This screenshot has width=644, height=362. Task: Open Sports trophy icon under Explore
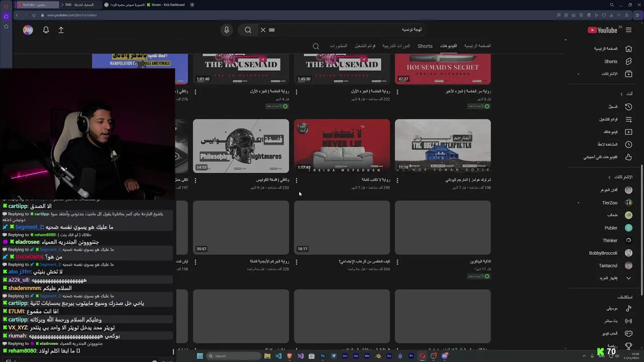point(628,346)
